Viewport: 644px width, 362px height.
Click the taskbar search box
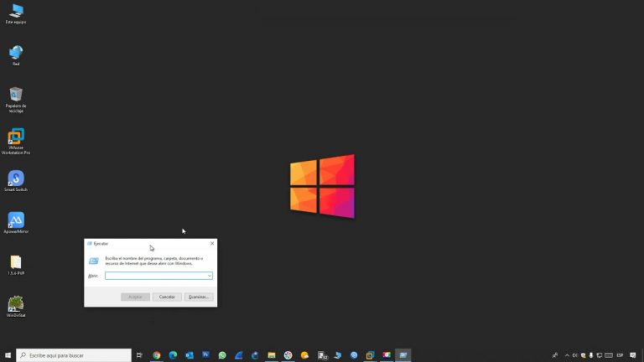click(74, 355)
